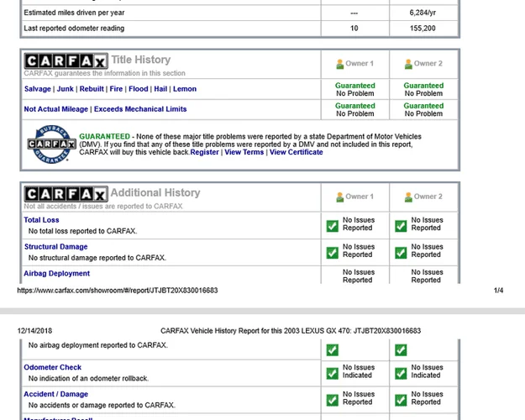Click the Structural Damage green checkmark for Owner 1
525x420 pixels.
tap(333, 253)
